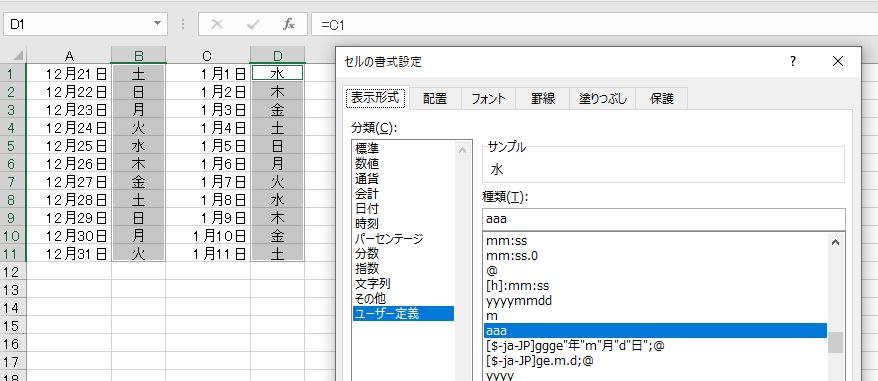Select パーセンテージ in the category list
878x381 pixels.
point(404,239)
